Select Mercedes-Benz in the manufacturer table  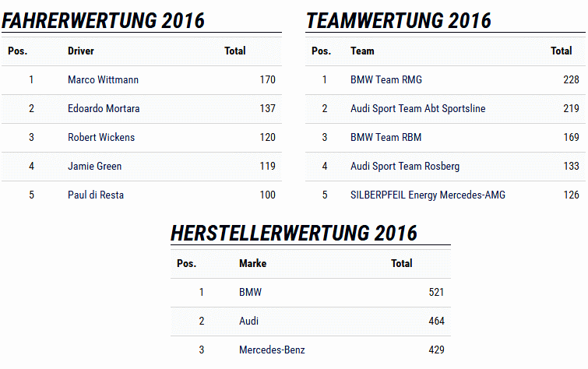[x=271, y=350]
